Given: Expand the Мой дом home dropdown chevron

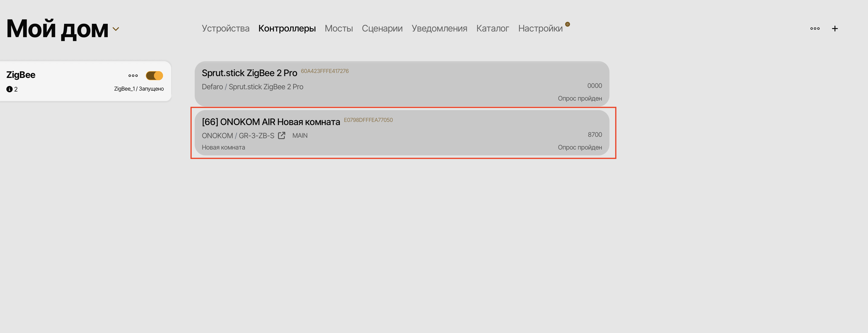Looking at the screenshot, I should 116,29.
